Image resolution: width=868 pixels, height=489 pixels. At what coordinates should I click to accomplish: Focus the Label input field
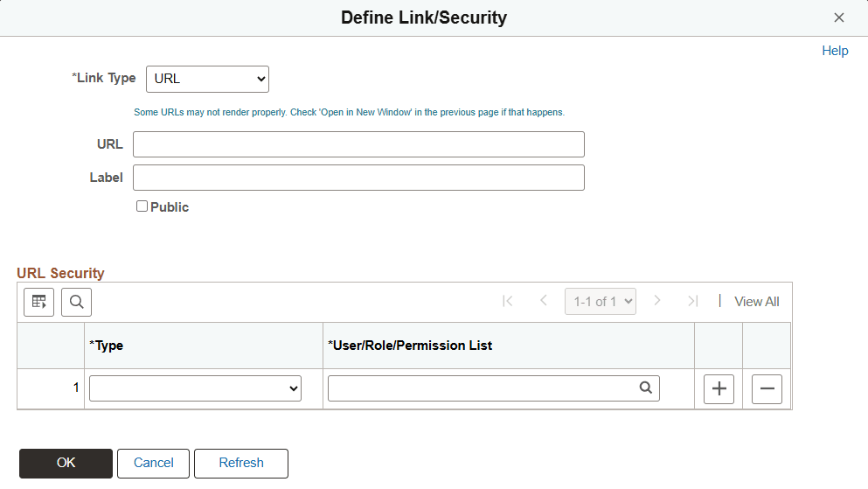pyautogui.click(x=358, y=178)
